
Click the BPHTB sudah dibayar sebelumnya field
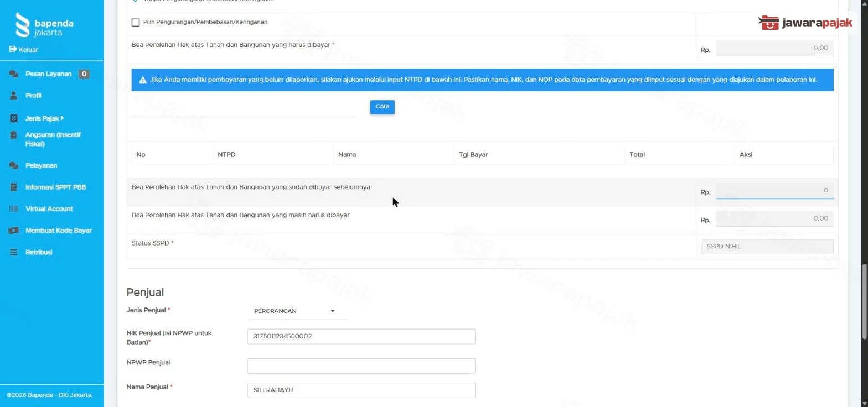tap(774, 191)
